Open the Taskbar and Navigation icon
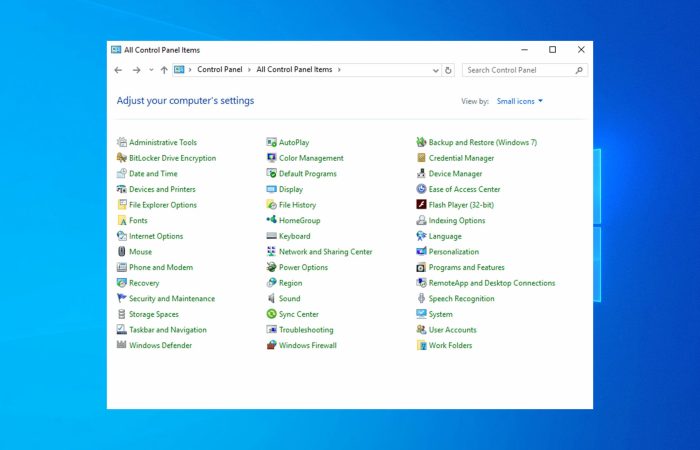The width and height of the screenshot is (700, 450). [121, 330]
